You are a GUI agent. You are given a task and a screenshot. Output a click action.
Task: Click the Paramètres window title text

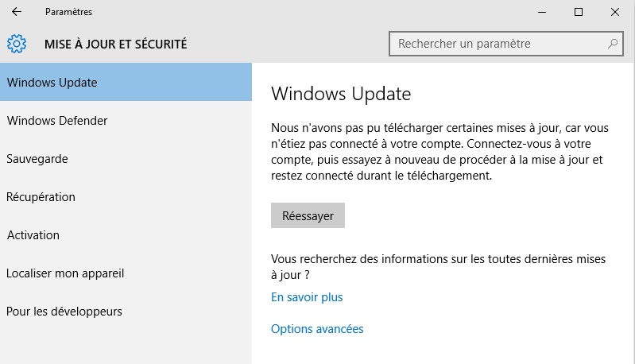(x=68, y=12)
